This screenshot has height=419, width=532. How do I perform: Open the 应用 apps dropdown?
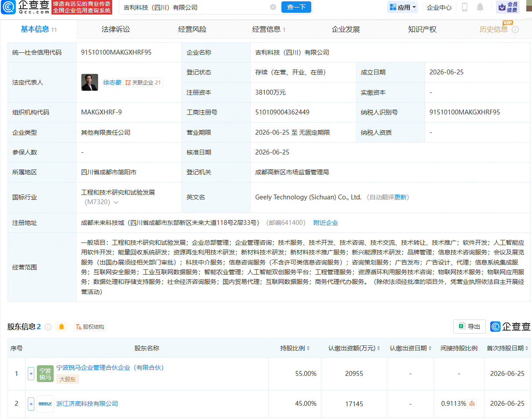[x=403, y=7]
